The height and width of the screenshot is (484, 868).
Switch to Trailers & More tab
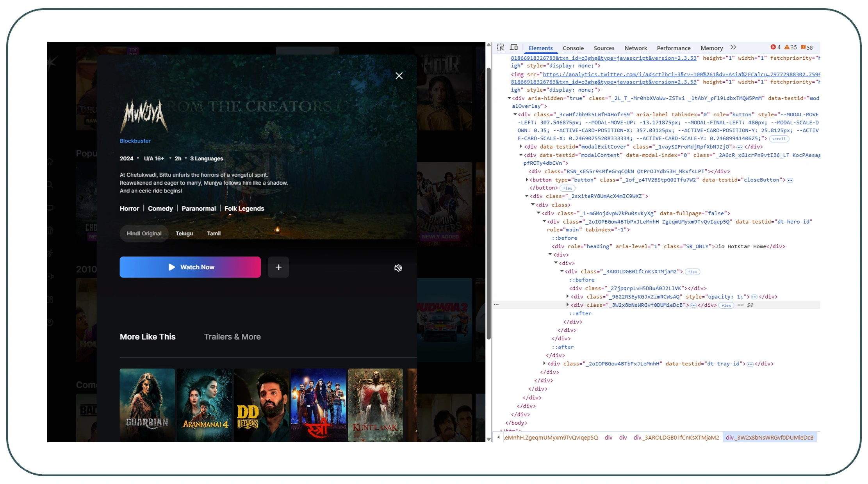[232, 336]
